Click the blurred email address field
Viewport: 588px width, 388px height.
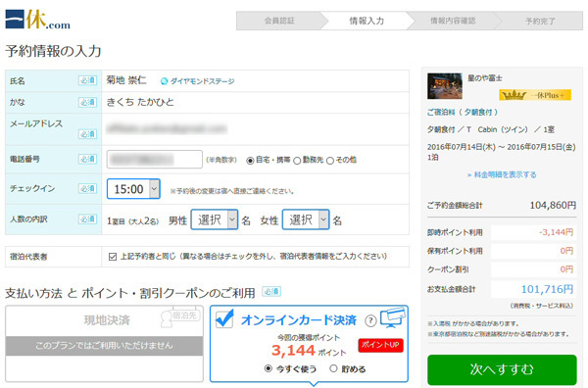point(167,129)
